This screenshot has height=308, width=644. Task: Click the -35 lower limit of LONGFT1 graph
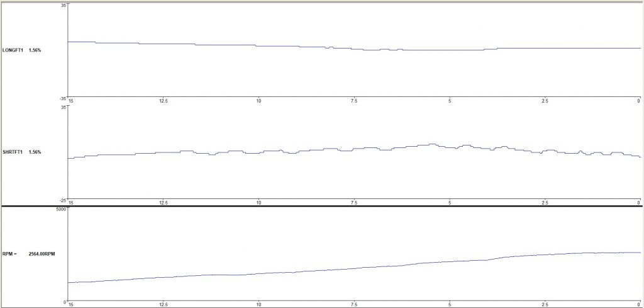click(63, 98)
